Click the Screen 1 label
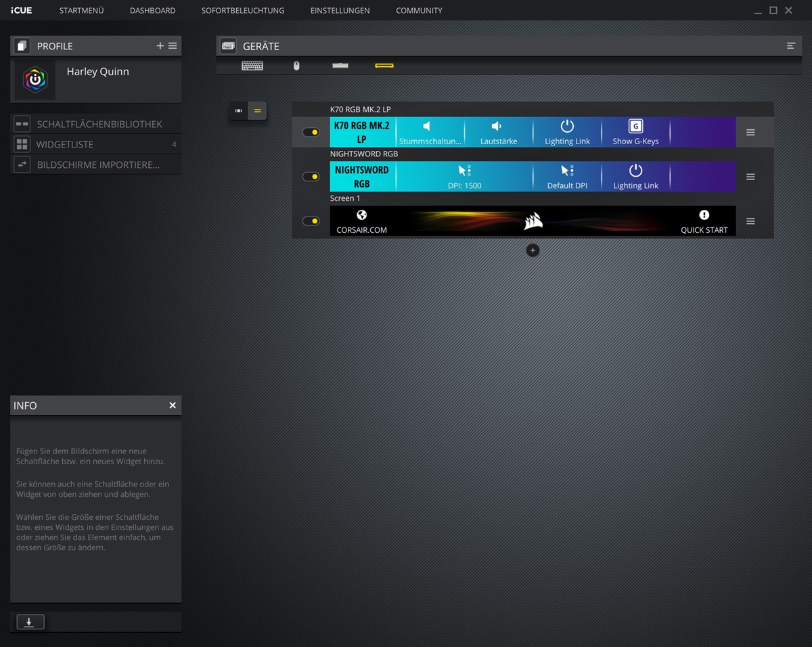The image size is (812, 647). (x=345, y=198)
